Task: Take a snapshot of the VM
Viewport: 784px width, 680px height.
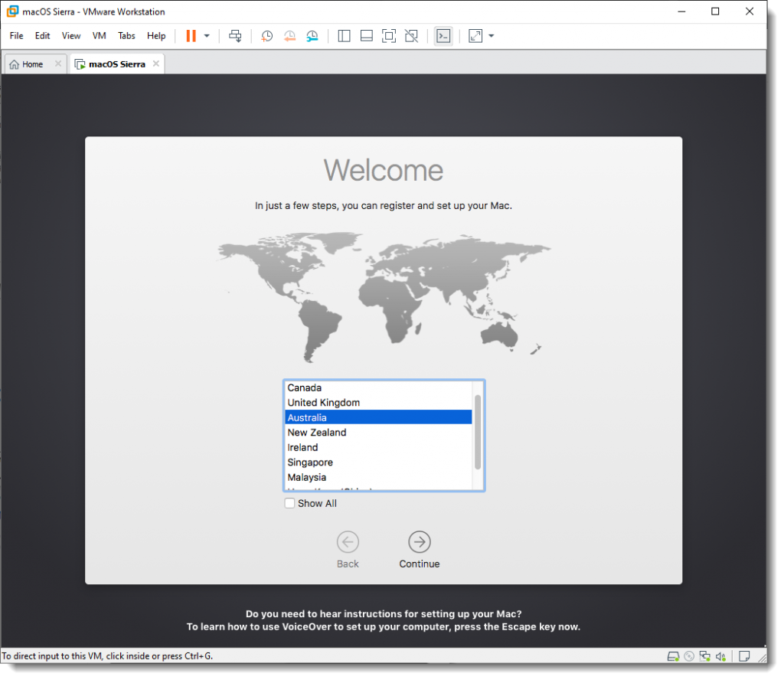Action: coord(267,36)
